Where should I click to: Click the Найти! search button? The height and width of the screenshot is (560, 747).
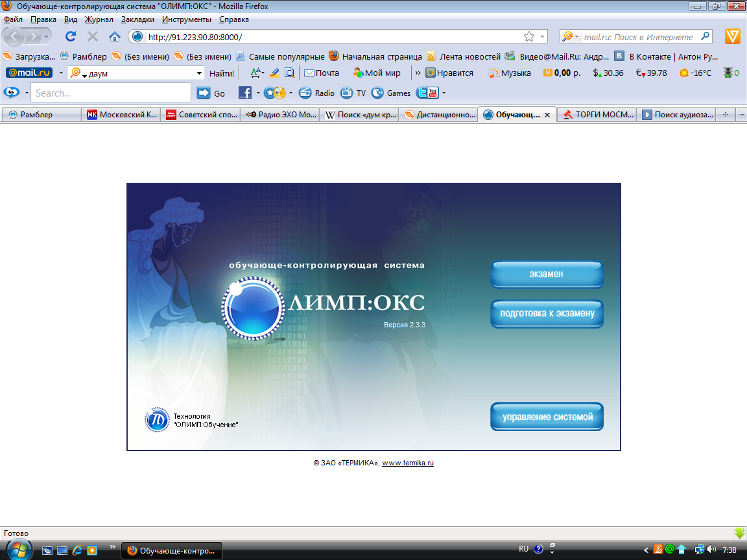coord(222,73)
